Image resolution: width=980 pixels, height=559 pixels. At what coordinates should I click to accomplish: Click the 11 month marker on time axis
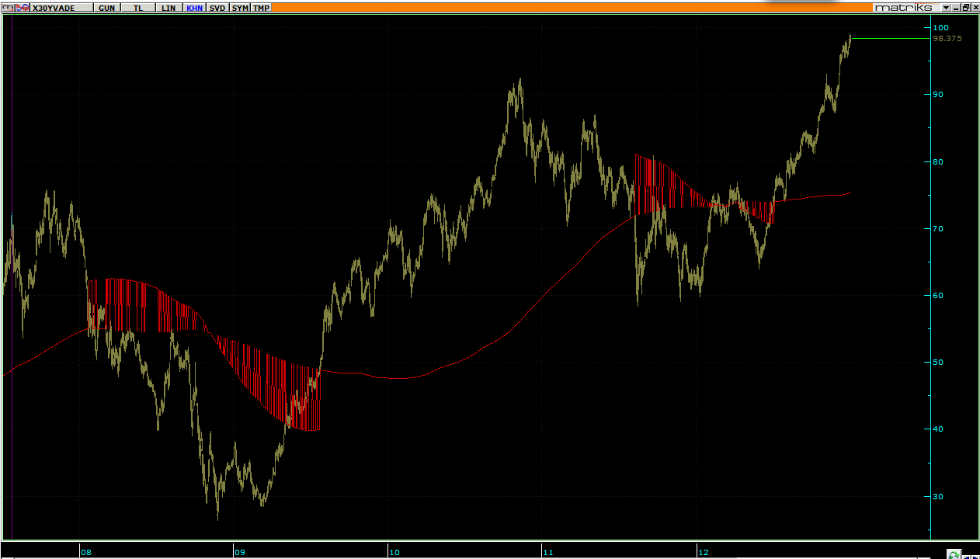point(548,553)
